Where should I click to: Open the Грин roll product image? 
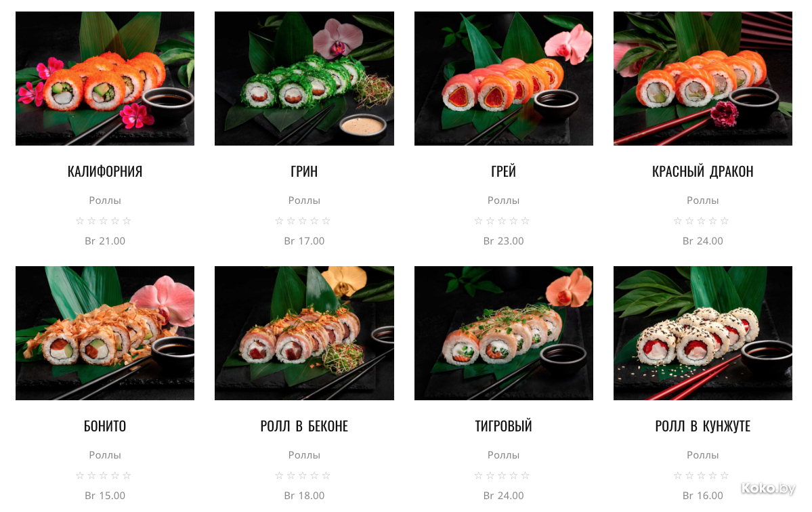(304, 79)
